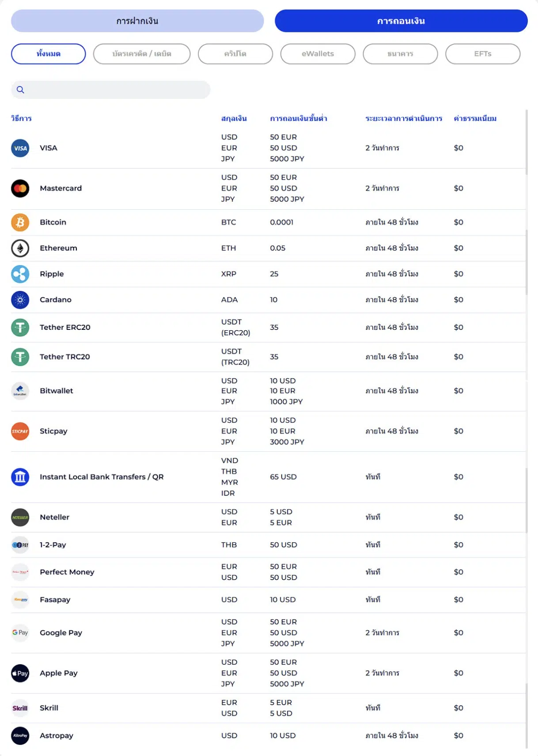Choose the Tether TRC20 icon
Viewport: 538px width, 756px height.
(20, 357)
